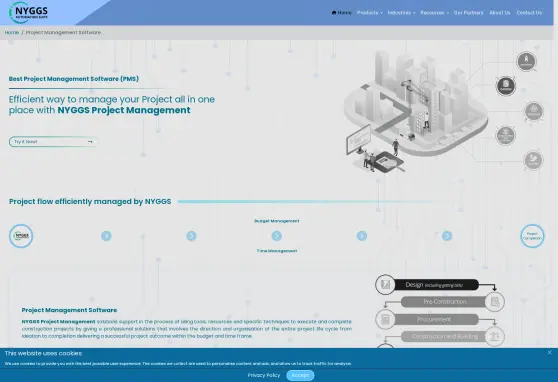Screen dimensions: 558x382
Task: Click Home in the breadcrumb
Action: (12, 32)
